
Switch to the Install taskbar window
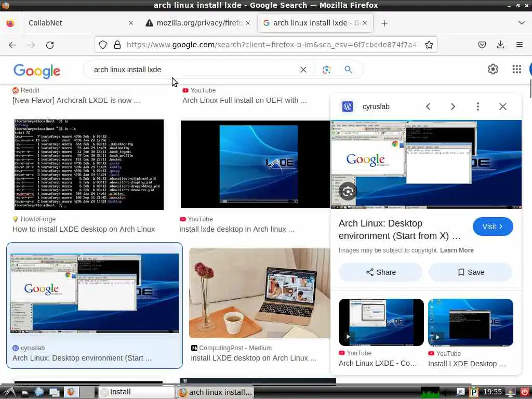137,392
